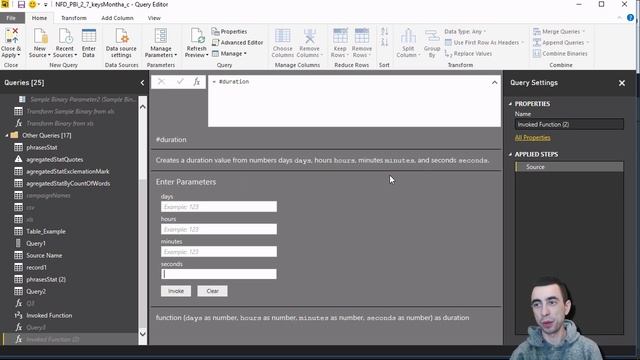The image size is (640, 360).
Task: Select the Query1 query
Action: point(36,243)
